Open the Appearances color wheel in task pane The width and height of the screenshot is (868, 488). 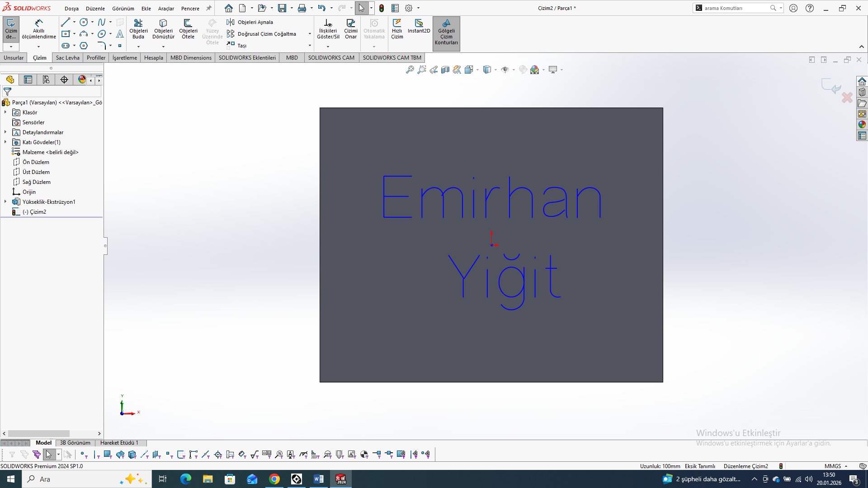(x=862, y=125)
